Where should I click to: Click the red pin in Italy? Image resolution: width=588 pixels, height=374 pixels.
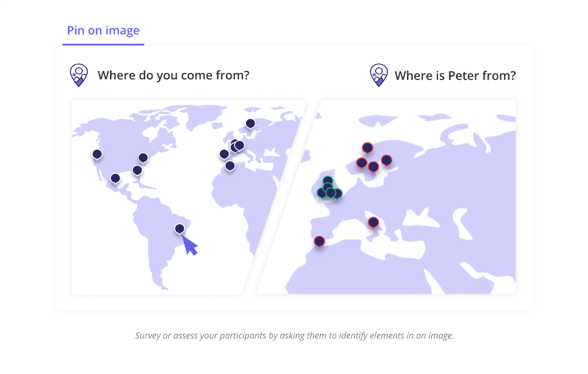(373, 223)
